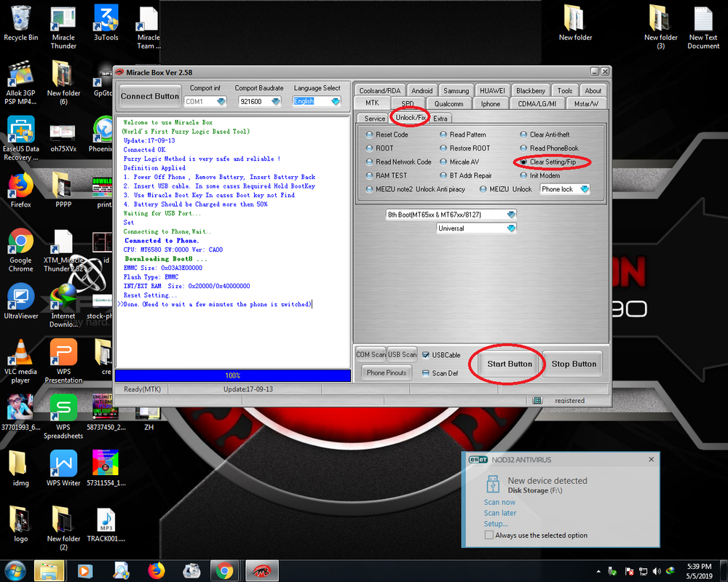Open the Internet Download Manager shortcut
Screen dimensions: 728x582
[x=63, y=306]
